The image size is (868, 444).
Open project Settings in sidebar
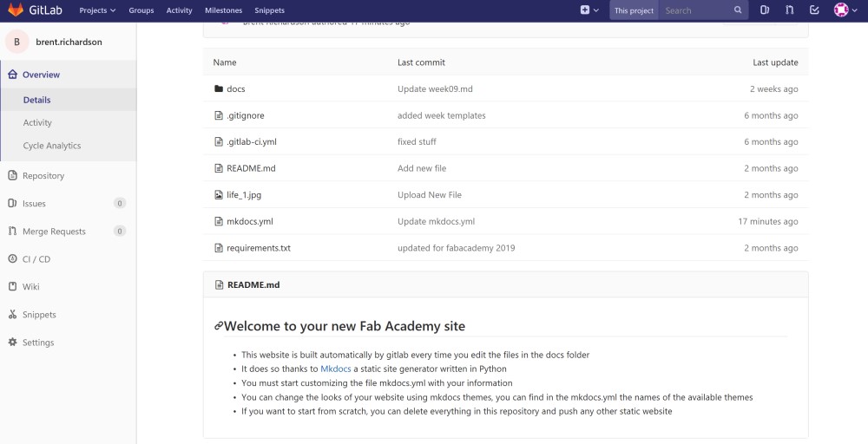tap(38, 343)
